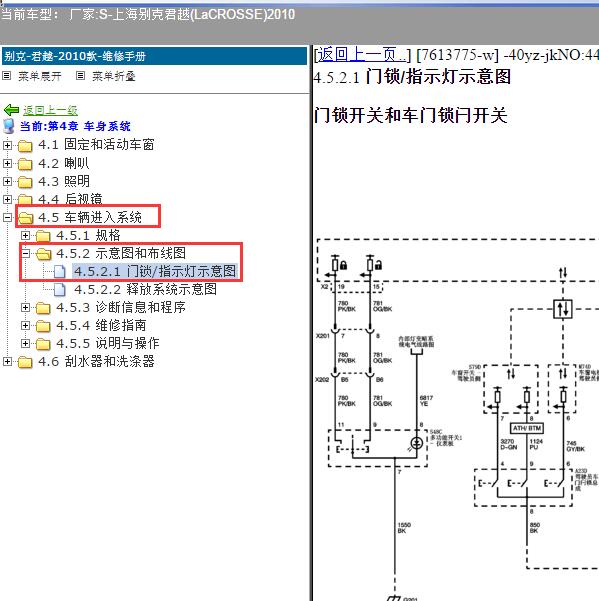
Task: Click page icon for 4.5.2.2 释放系统示意图
Action: click(x=59, y=290)
